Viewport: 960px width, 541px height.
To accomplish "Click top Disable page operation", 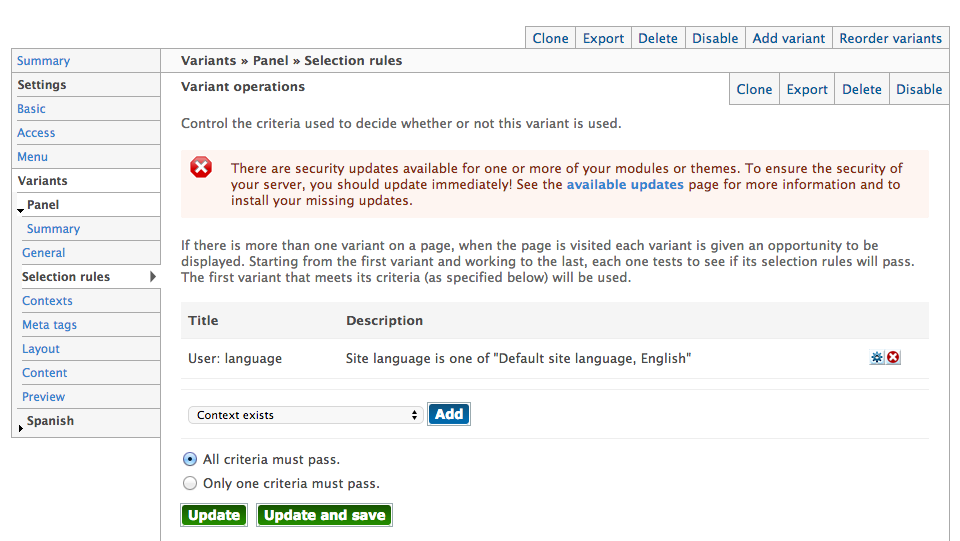I will pos(715,38).
